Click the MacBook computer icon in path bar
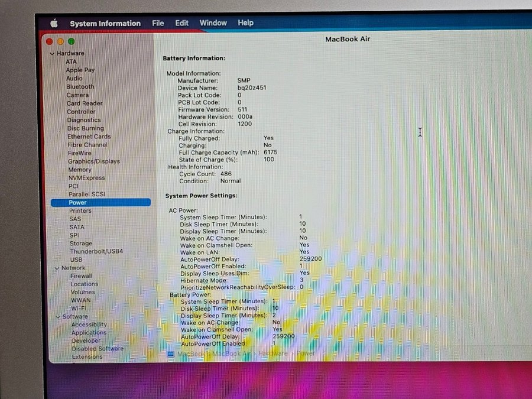The height and width of the screenshot is (399, 532). 171,354
